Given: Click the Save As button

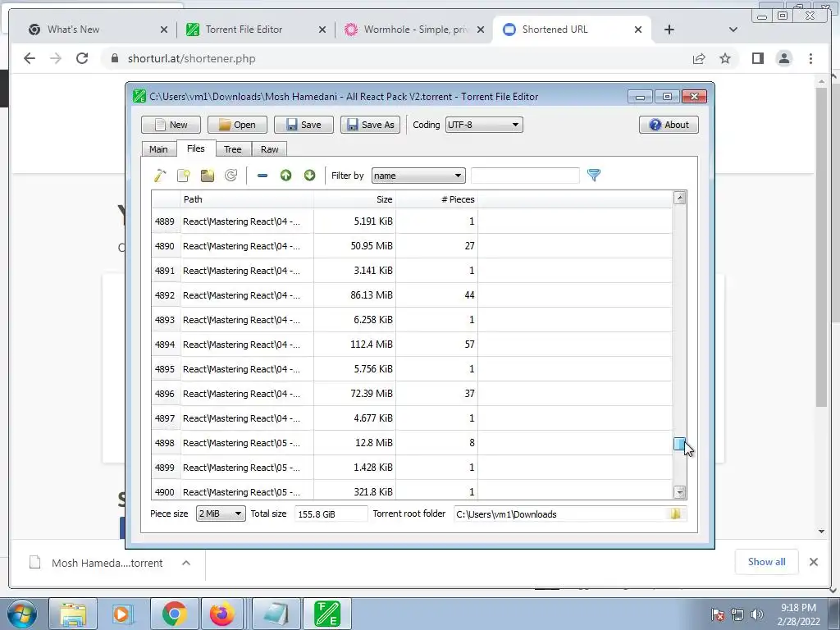Looking at the screenshot, I should 370,125.
